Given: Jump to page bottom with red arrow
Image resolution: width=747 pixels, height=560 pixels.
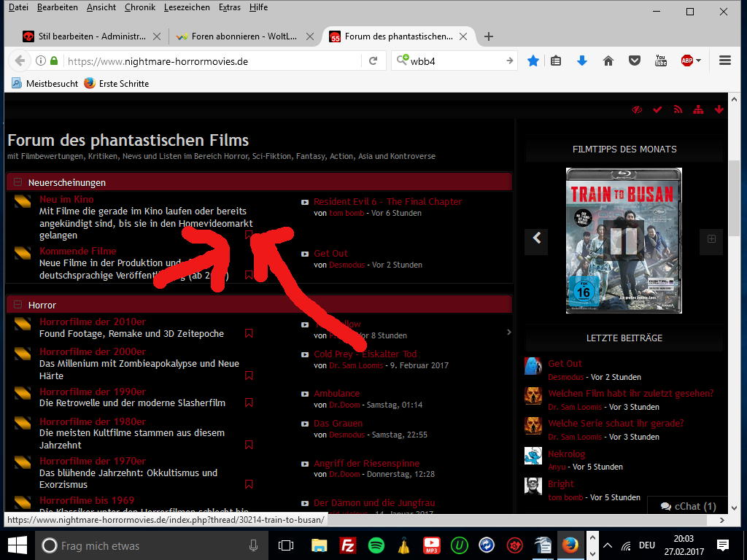Looking at the screenshot, I should (719, 110).
